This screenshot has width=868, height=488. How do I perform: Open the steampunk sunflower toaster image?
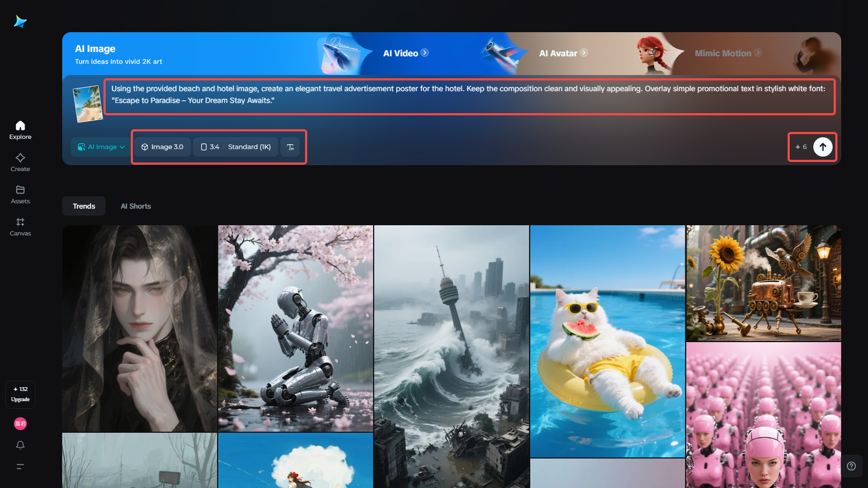click(x=763, y=283)
